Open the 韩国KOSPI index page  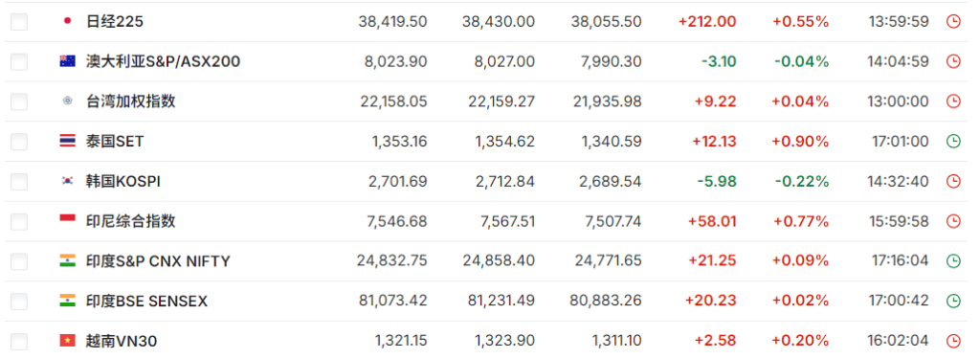coord(123,181)
